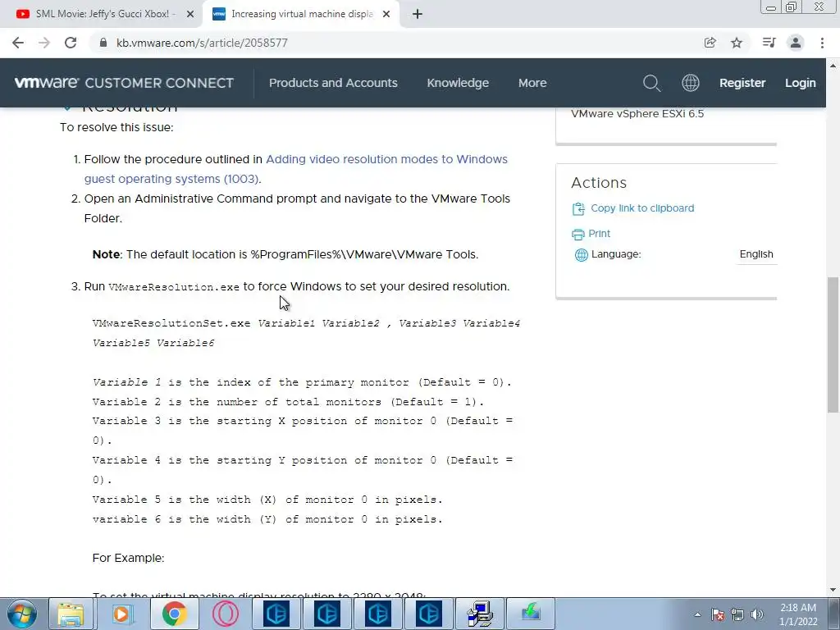Bookmark this page with the star icon

pos(737,43)
